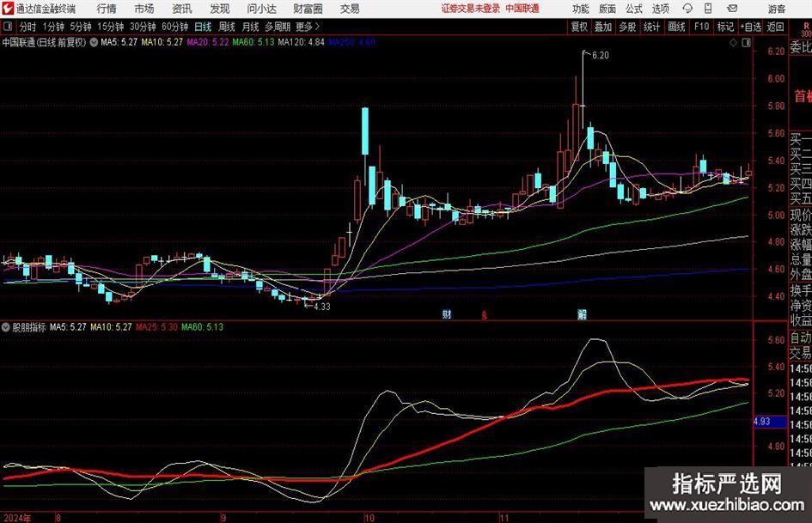Screen dimensions: 812x523
Task: Open the 市场 menu
Action: 144,9
